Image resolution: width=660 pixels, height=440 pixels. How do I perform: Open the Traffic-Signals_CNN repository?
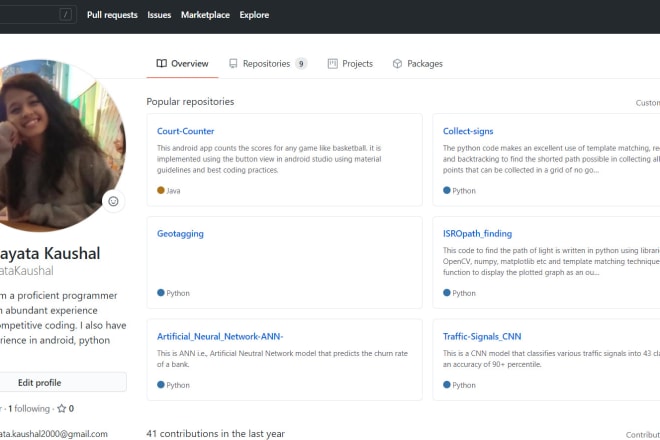482,336
